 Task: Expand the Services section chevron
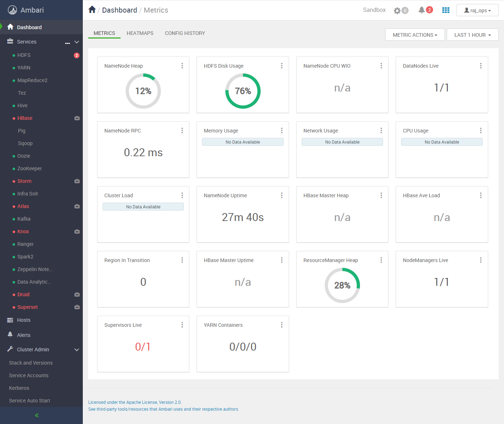pyautogui.click(x=77, y=42)
